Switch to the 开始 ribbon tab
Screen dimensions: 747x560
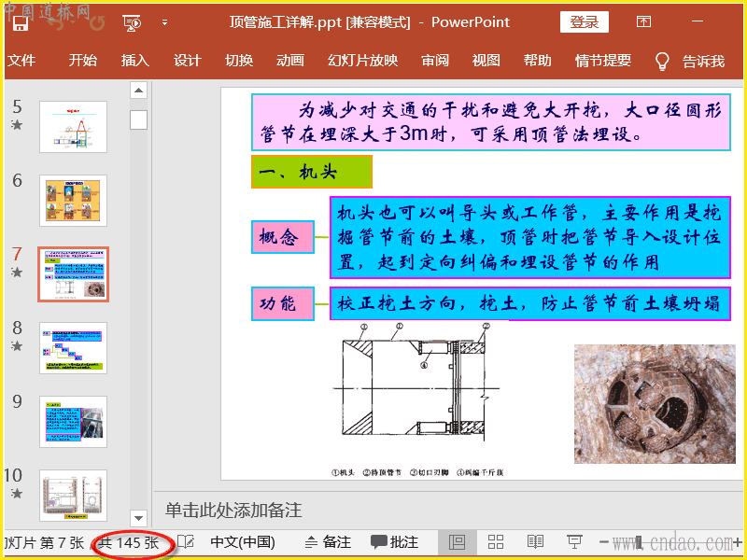(x=82, y=61)
